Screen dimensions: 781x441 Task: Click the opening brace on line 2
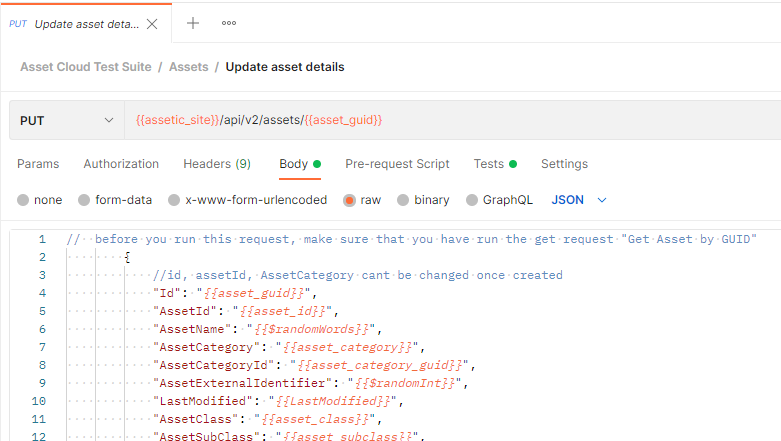[128, 257]
